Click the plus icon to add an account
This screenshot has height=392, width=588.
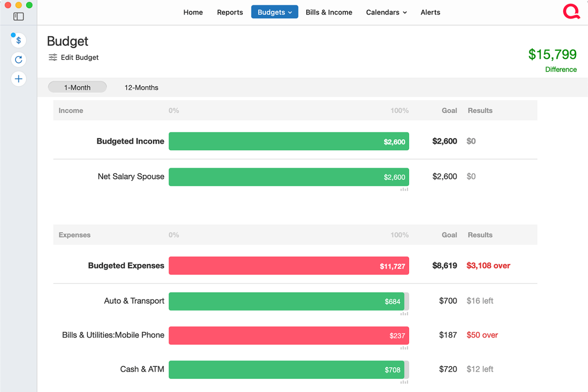18,79
